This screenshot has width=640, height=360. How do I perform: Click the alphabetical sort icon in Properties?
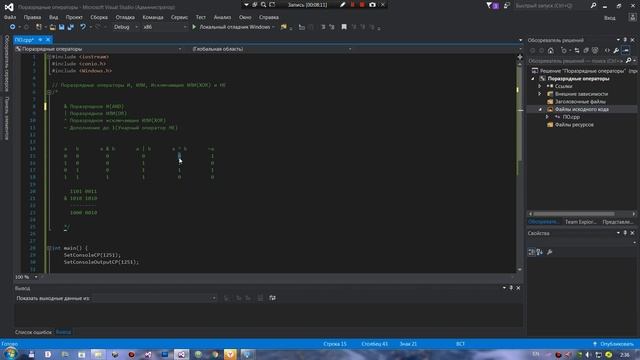pyautogui.click(x=540, y=252)
